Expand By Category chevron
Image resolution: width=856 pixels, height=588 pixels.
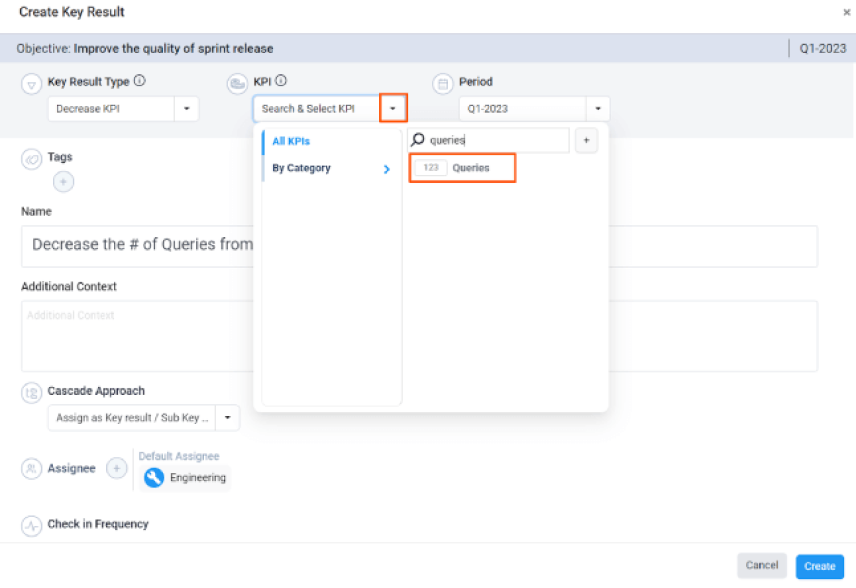387,169
